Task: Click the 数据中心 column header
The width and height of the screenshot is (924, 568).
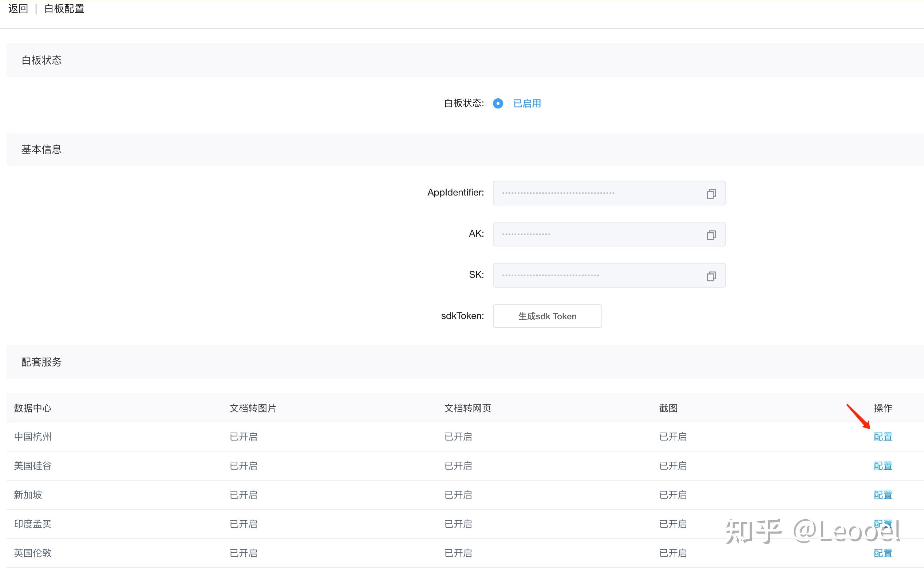Action: (x=33, y=408)
